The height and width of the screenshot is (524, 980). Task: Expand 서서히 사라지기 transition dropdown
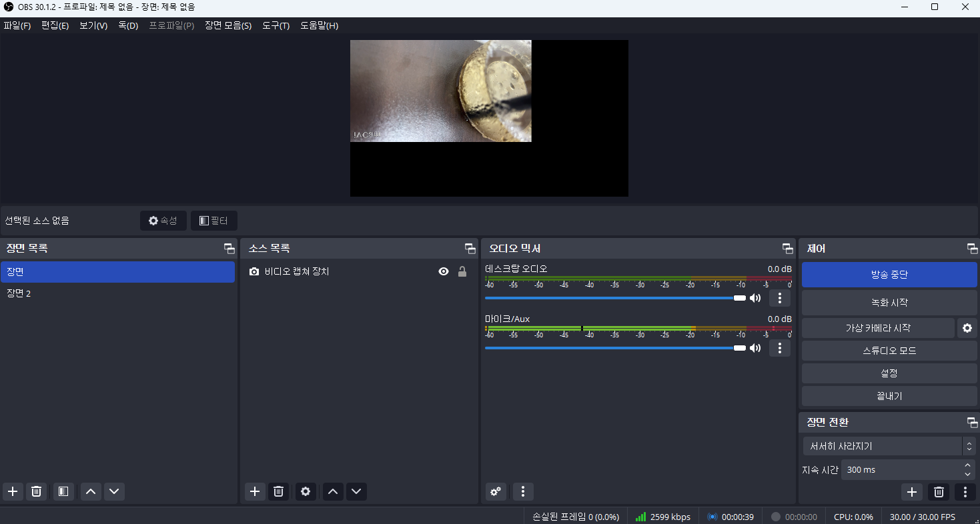(x=969, y=446)
